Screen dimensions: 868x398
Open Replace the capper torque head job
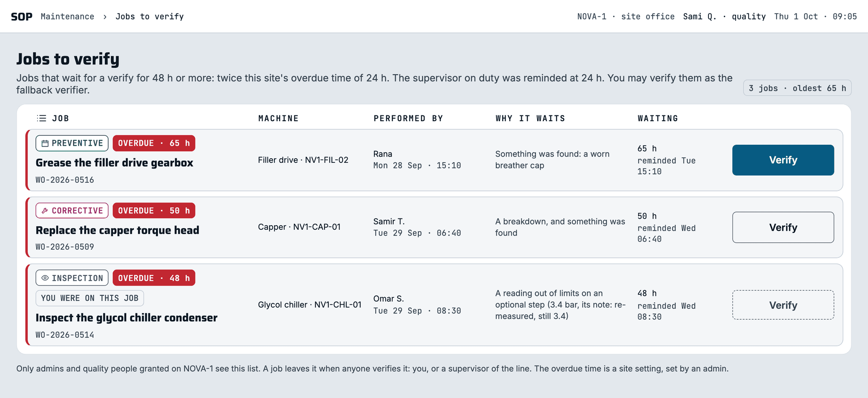tap(118, 230)
